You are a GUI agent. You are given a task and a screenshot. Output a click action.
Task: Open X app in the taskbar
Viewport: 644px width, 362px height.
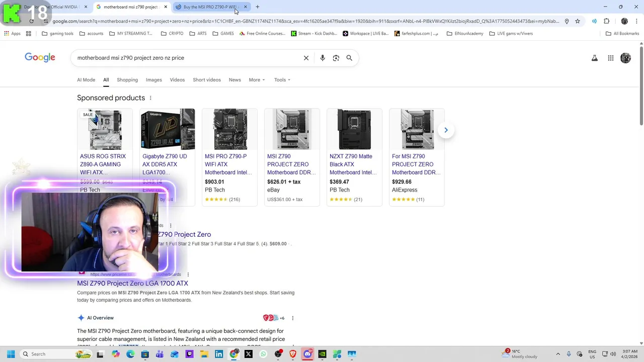pyautogui.click(x=248, y=354)
